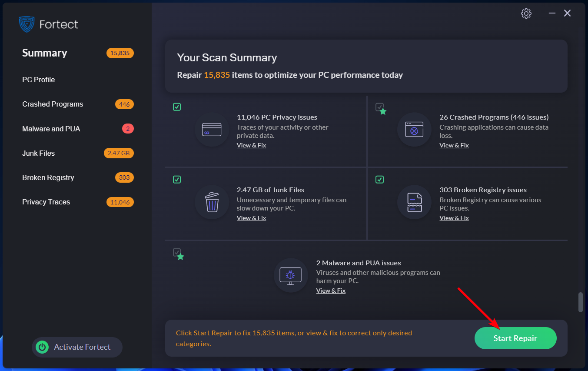588x371 pixels.
Task: Click the '26 Crashed Programs (446 issues)' heading
Action: [x=494, y=117]
